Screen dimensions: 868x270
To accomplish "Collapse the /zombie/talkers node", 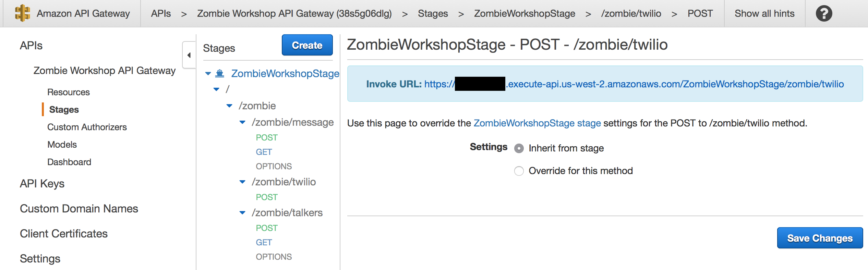I will pos(242,213).
